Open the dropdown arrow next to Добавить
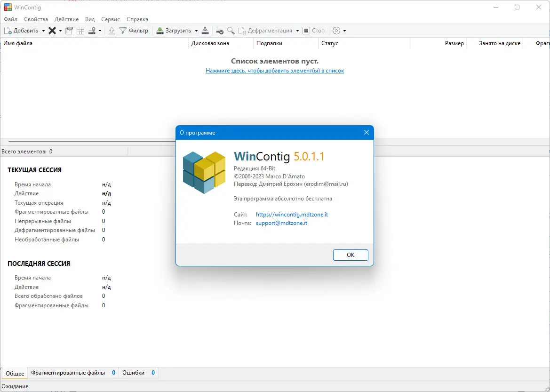Screen dimensions: 550x392 point(43,31)
